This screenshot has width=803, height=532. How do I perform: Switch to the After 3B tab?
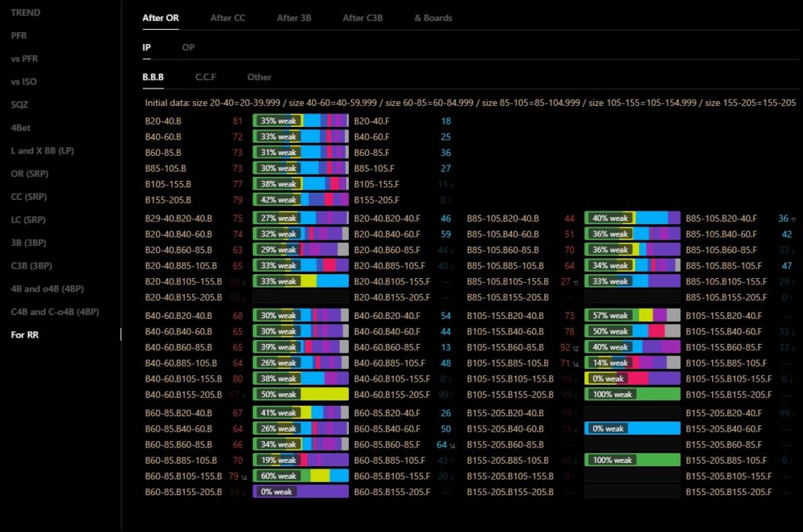coord(294,18)
